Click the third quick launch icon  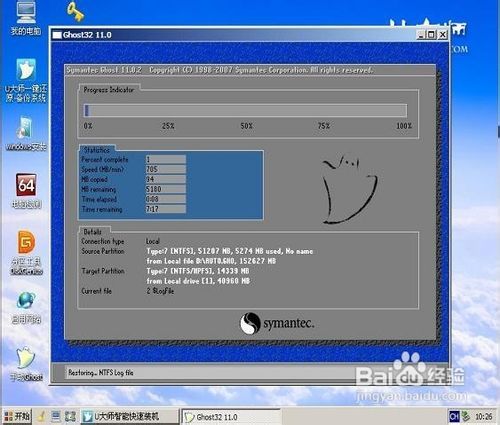pyautogui.click(x=70, y=417)
